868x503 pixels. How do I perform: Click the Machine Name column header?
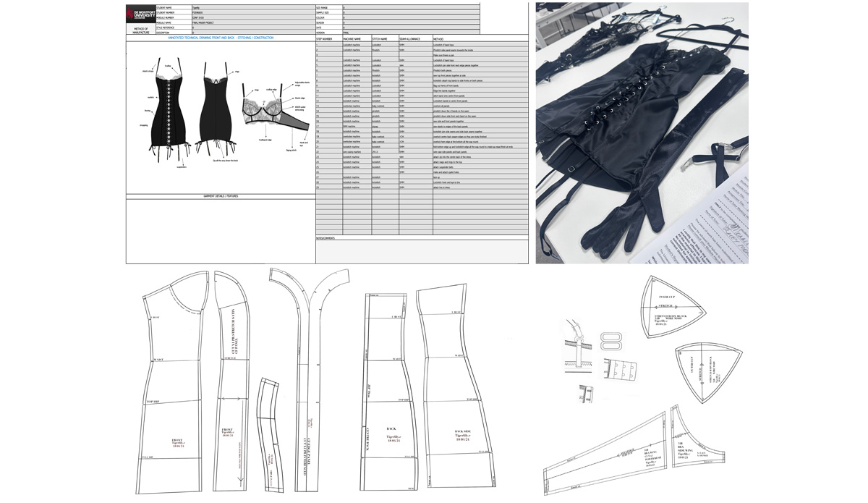352,39
